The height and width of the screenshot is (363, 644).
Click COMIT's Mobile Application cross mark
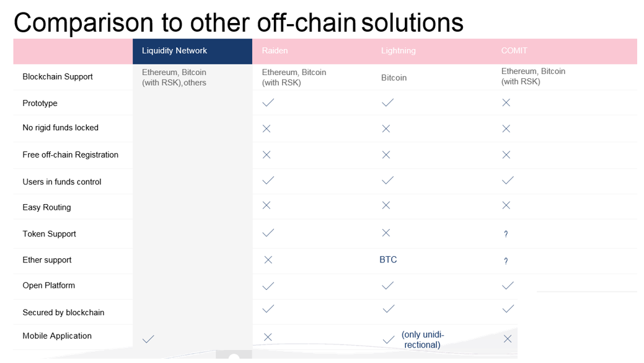(x=508, y=339)
